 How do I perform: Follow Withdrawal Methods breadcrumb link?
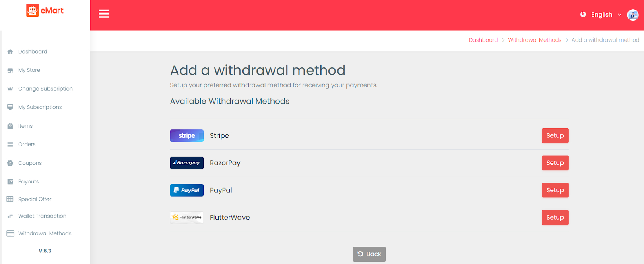535,40
